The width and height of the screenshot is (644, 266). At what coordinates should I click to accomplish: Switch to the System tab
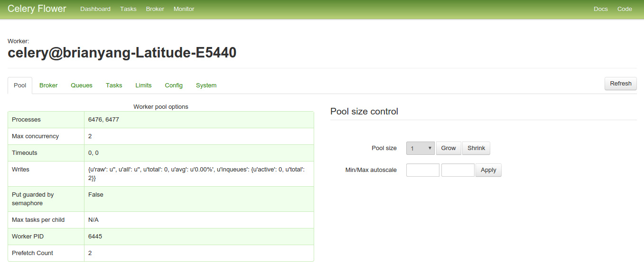click(x=206, y=85)
